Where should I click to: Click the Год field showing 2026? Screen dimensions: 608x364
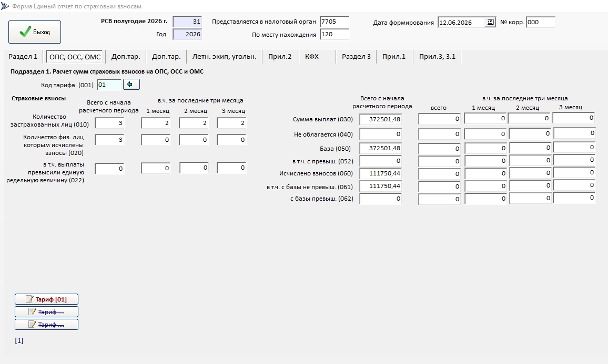tap(187, 35)
